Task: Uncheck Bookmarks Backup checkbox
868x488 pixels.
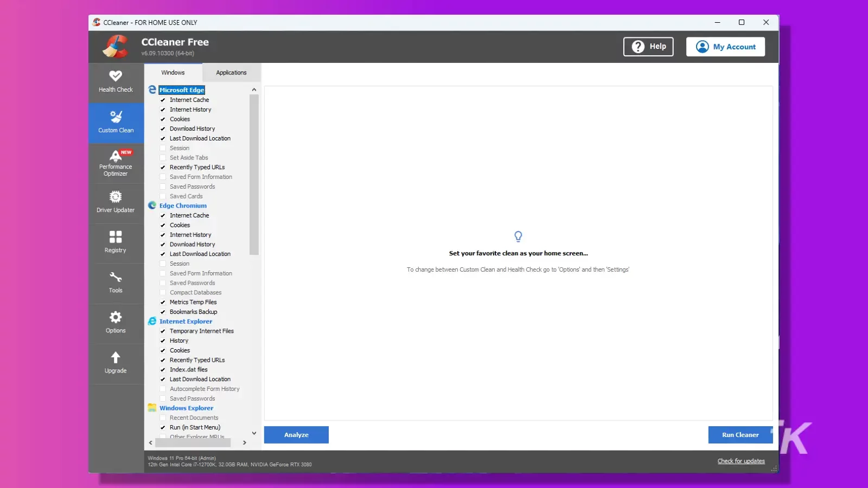Action: pyautogui.click(x=163, y=312)
